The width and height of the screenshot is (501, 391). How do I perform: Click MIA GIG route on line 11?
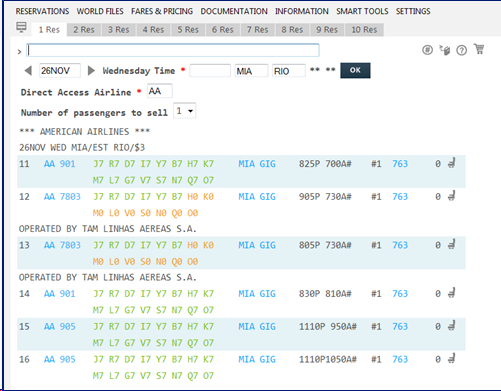coord(257,164)
